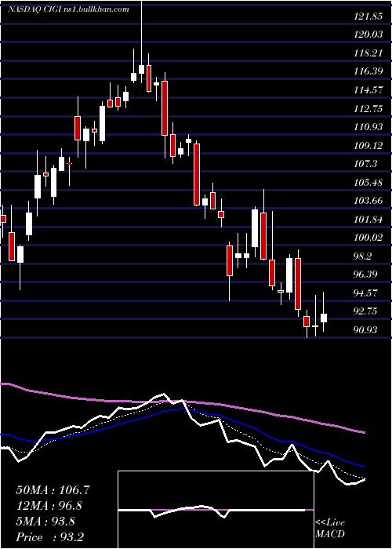
Task: Click the 50MA : 106.7 reading
Action: [x=53, y=490]
